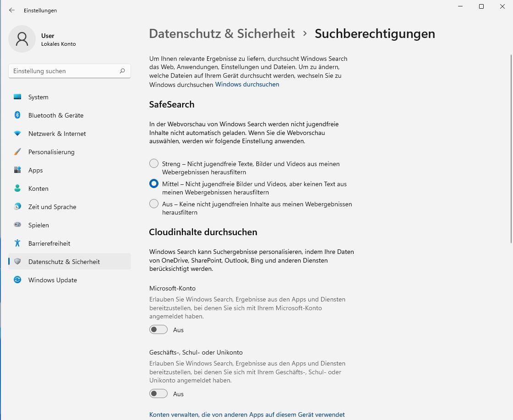Click the System monitor icon in sidebar
This screenshot has width=513, height=420.
(x=17, y=97)
